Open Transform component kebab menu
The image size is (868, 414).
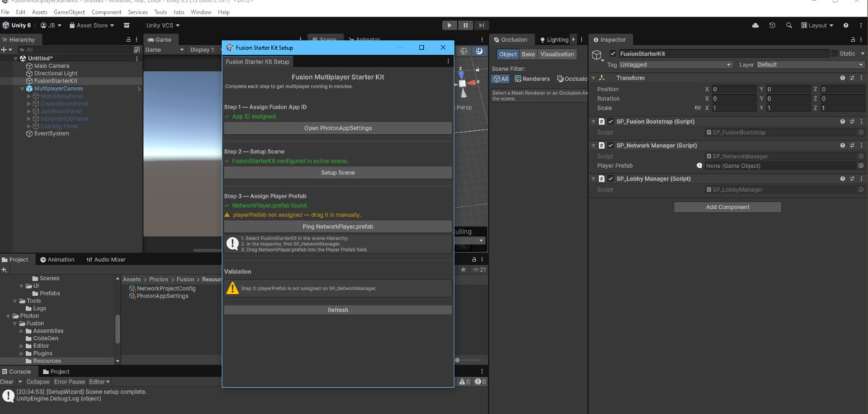(861, 78)
